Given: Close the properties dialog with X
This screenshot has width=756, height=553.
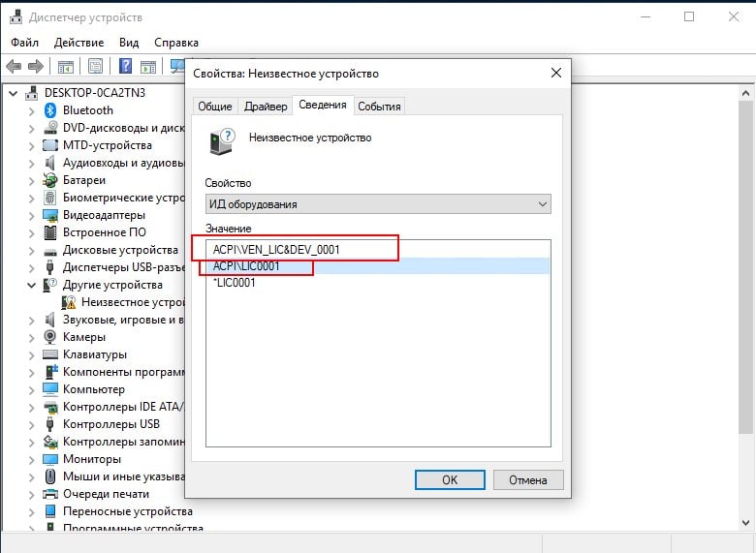Looking at the screenshot, I should point(556,74).
